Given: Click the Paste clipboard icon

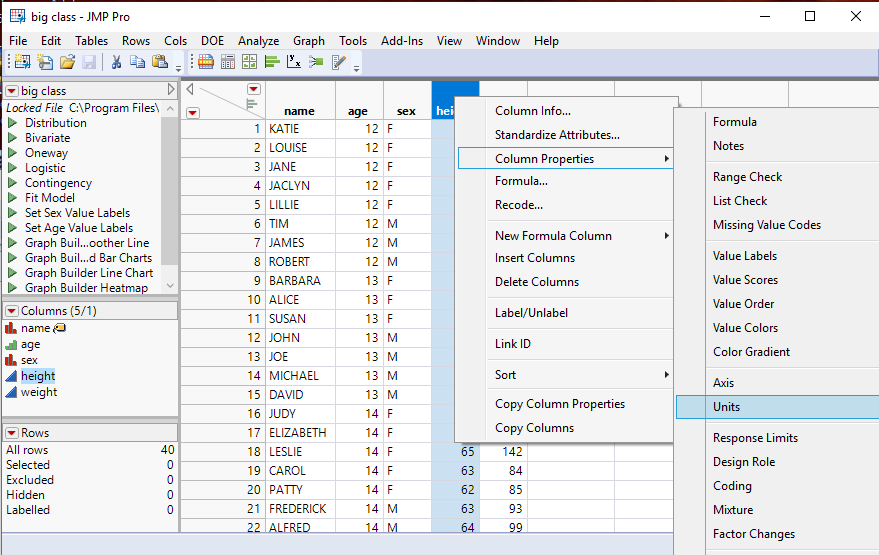Looking at the screenshot, I should [x=160, y=62].
